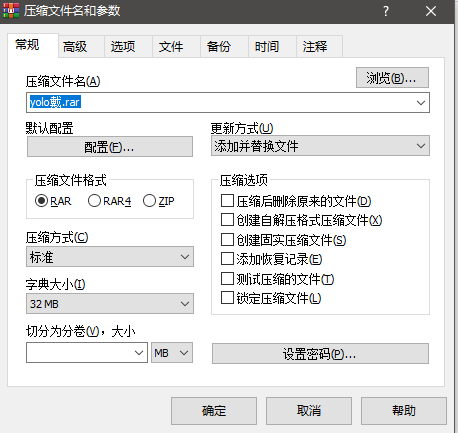Viewport: 458px width, 433px height.
Task: Click the question mark help icon
Action: (x=386, y=11)
